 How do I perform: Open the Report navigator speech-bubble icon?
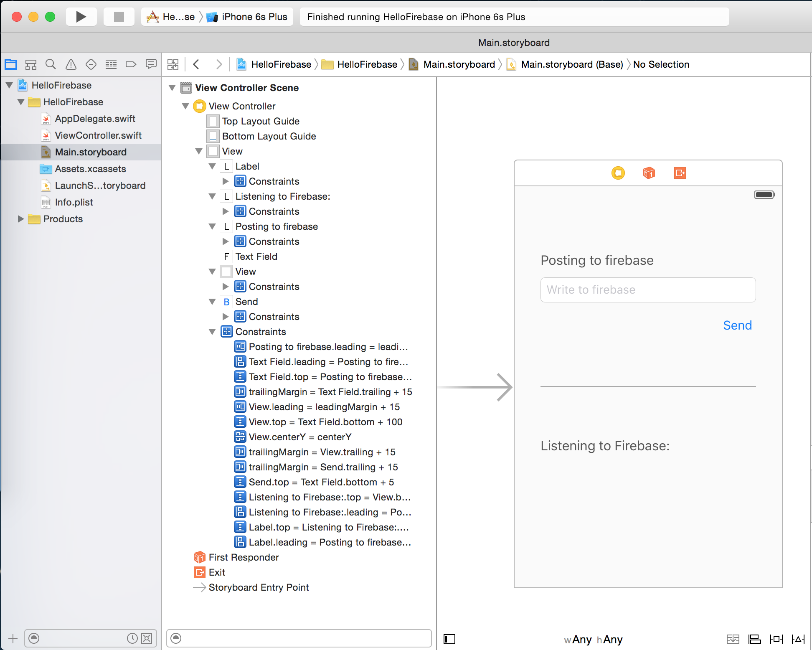tap(151, 64)
